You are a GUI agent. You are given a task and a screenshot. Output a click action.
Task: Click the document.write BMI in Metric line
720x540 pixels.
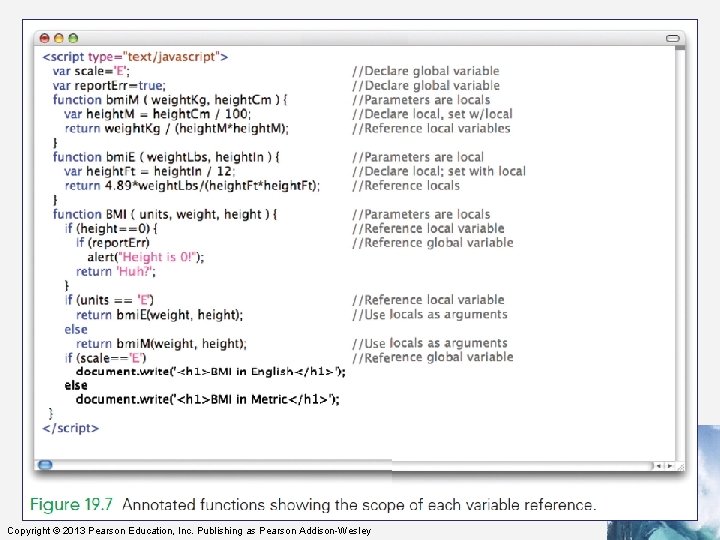click(208, 399)
